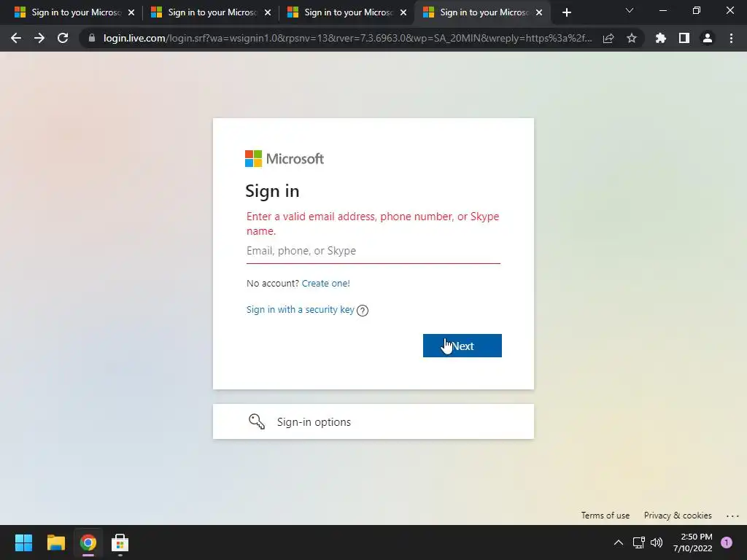747x560 pixels.
Task: Toggle the browser side panel
Action: tap(684, 38)
